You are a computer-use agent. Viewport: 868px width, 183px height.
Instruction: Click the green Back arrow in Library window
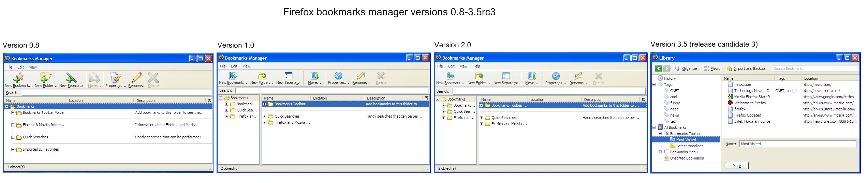tap(659, 68)
